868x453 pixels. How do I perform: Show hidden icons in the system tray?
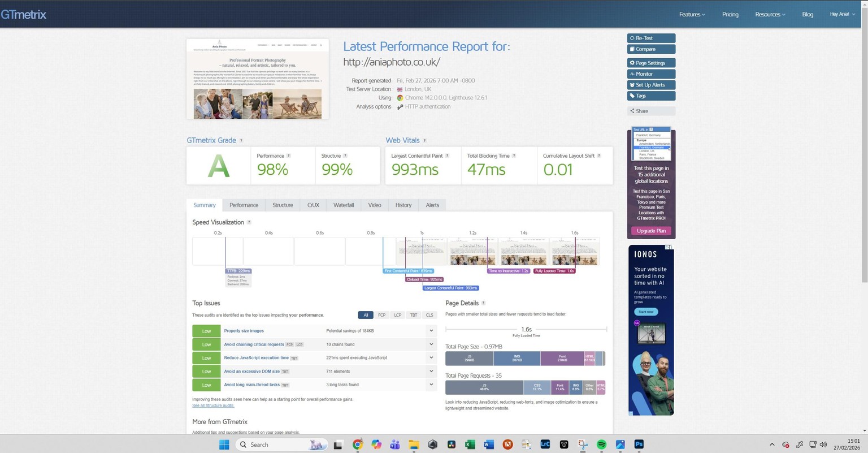[x=772, y=445]
